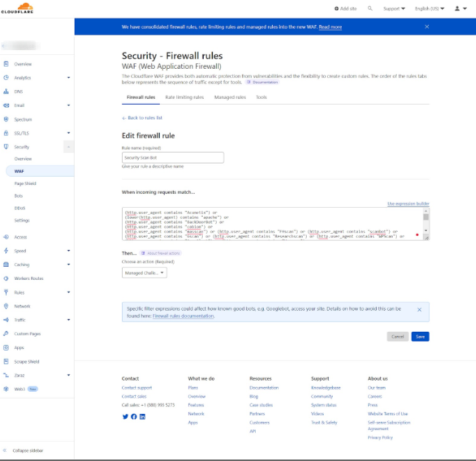Expand the Speed sidebar section arrow
This screenshot has height=461, width=476.
(x=68, y=251)
